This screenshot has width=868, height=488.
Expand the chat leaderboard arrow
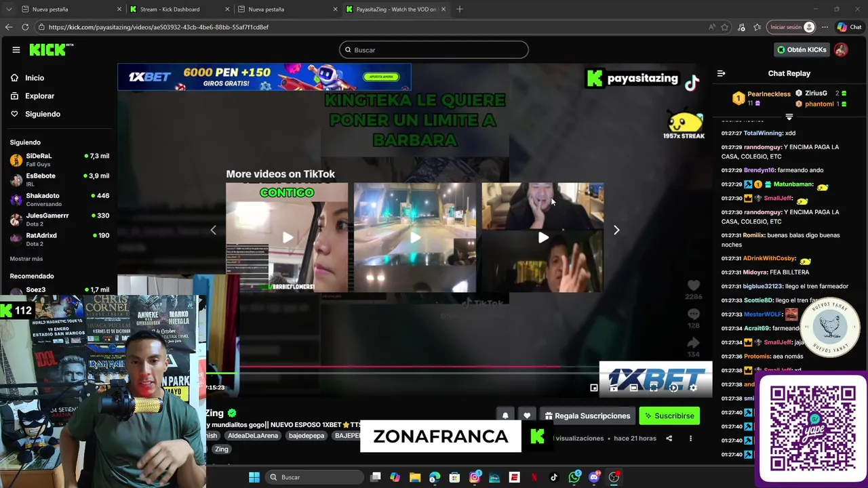point(789,117)
